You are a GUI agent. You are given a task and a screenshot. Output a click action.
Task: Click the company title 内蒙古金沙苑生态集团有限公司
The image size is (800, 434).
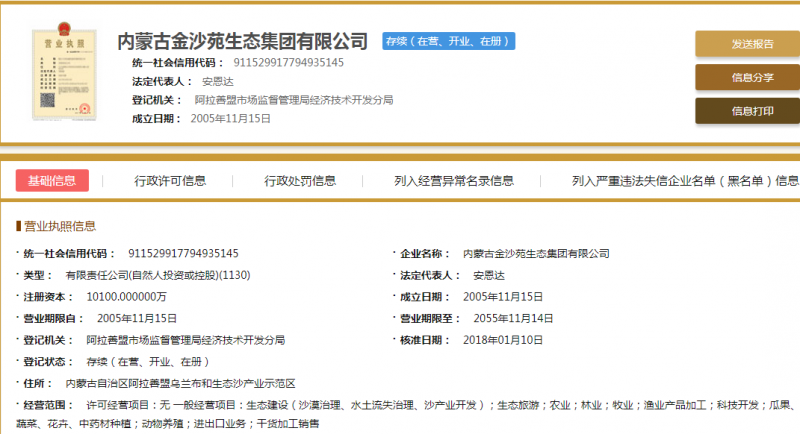(x=242, y=41)
